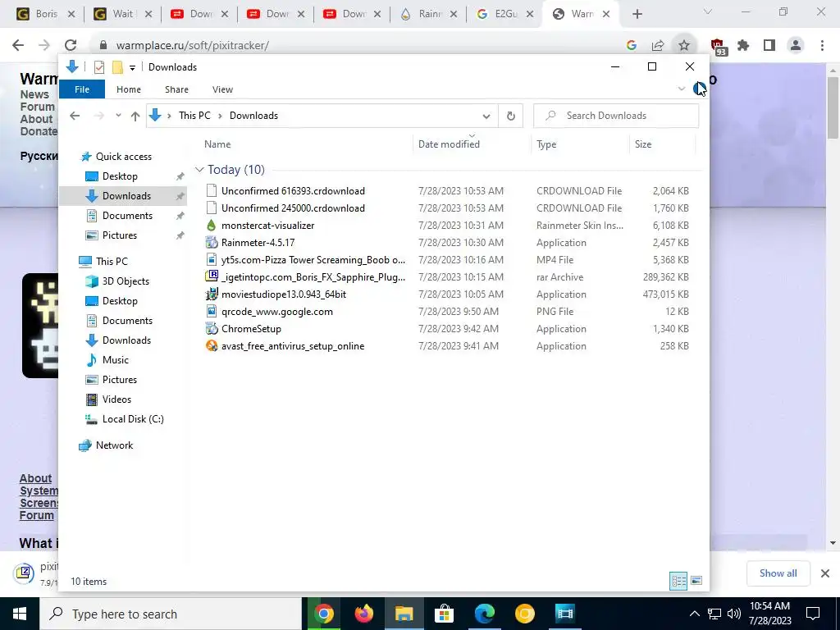Expand the Explorer ribbon with the chevron

(x=682, y=89)
